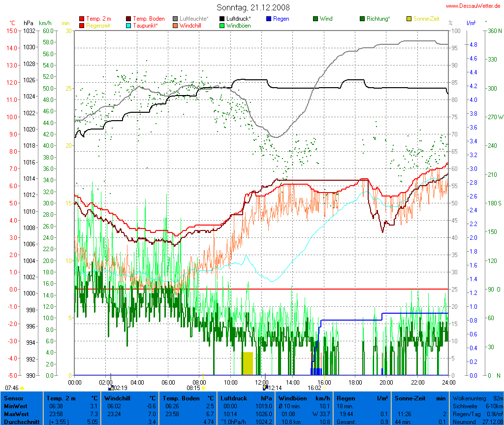Click the dark red Temp. Boden legend square

coord(129,19)
